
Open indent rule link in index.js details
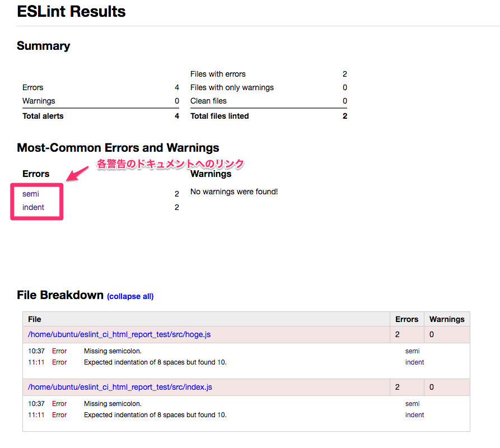[414, 415]
